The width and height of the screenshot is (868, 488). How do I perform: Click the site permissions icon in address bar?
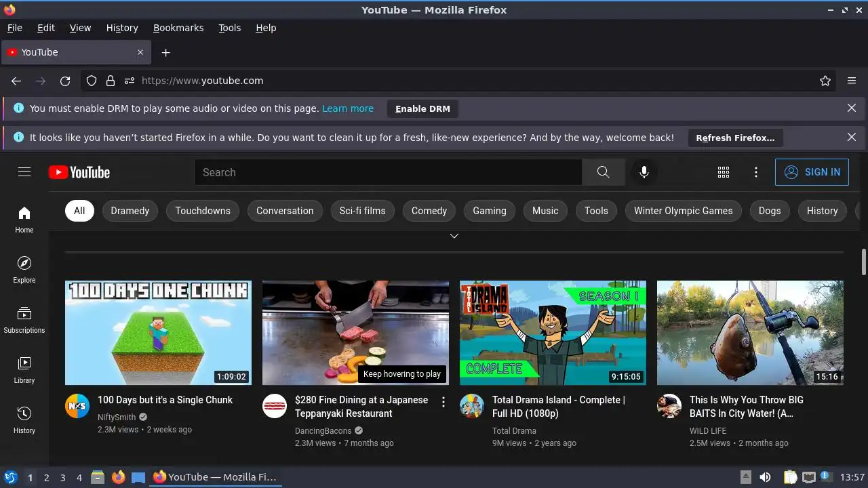point(130,81)
